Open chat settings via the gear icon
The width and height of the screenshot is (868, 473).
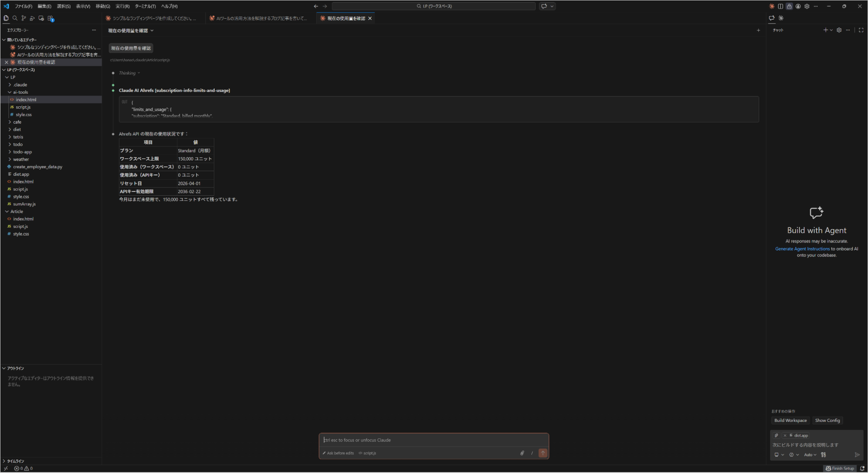(x=839, y=30)
